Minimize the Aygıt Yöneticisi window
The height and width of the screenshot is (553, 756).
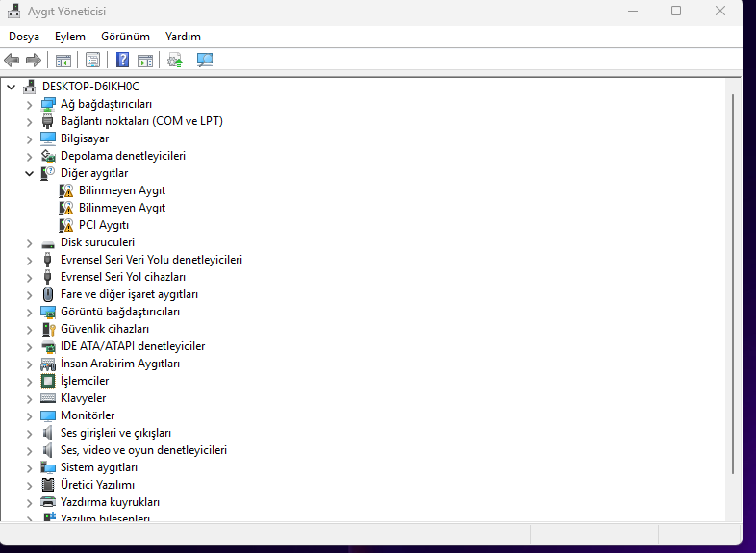click(x=633, y=11)
